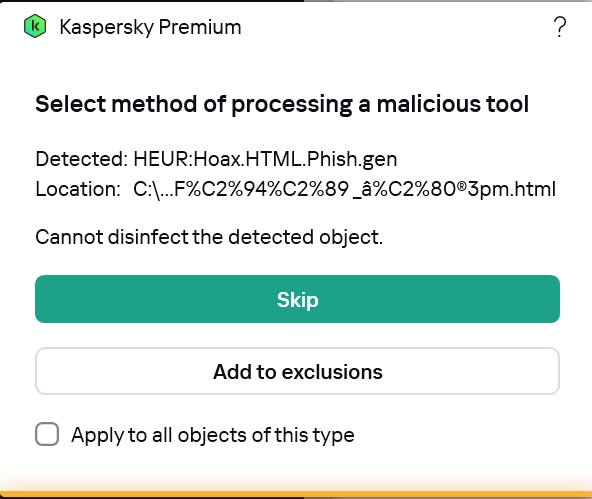Click the 'malicious tool' words in the heading

coord(453,104)
